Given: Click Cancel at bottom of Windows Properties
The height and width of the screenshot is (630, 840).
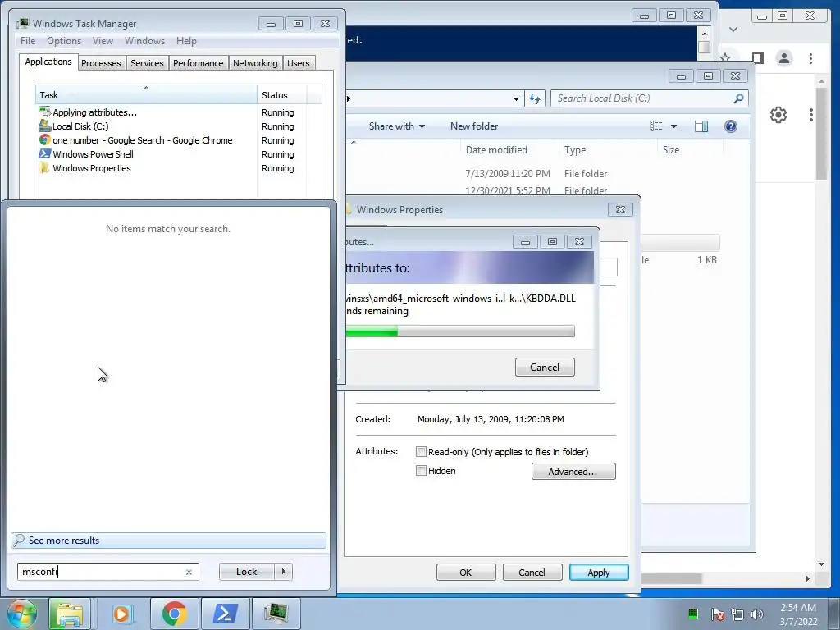Looking at the screenshot, I should point(532,572).
